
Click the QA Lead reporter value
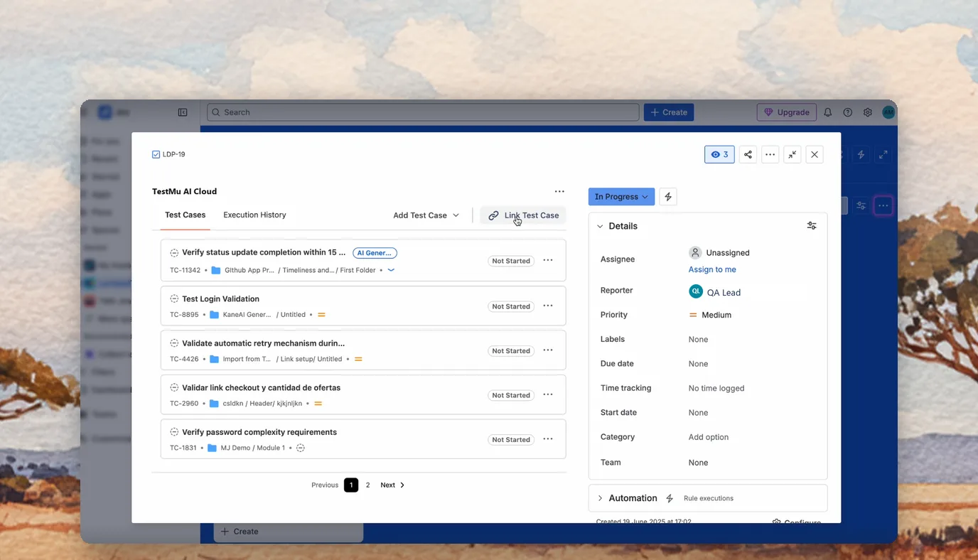pyautogui.click(x=715, y=292)
